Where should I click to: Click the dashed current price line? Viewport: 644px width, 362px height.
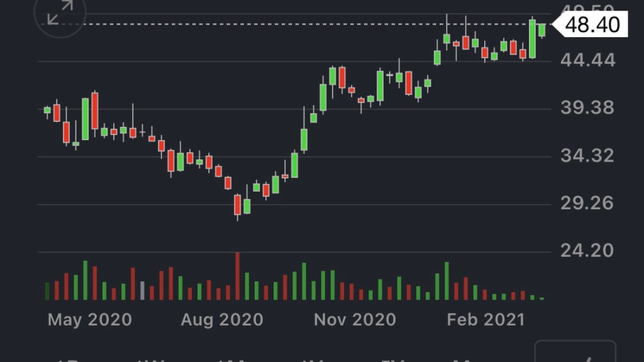click(283, 24)
